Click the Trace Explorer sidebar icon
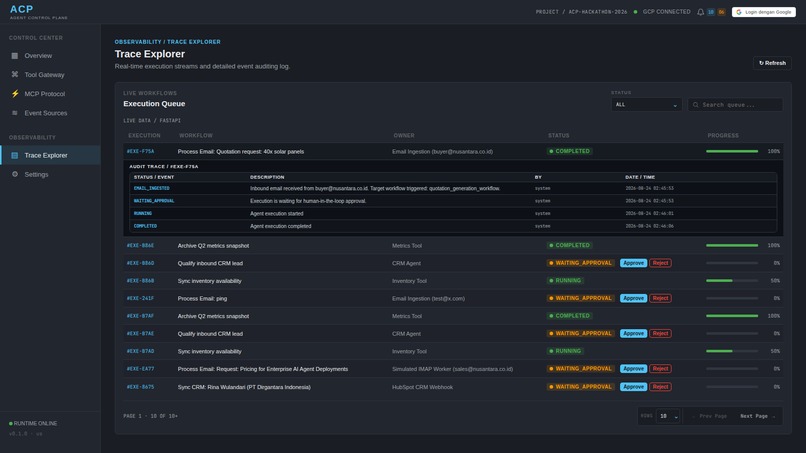 click(14, 155)
